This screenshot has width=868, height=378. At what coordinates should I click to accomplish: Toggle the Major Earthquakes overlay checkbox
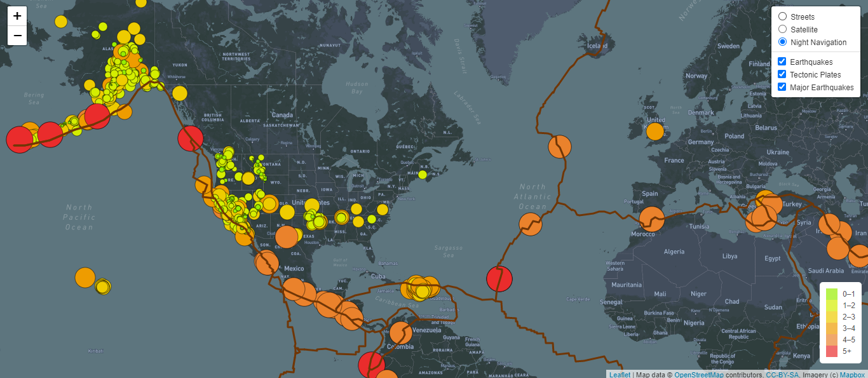pyautogui.click(x=782, y=87)
